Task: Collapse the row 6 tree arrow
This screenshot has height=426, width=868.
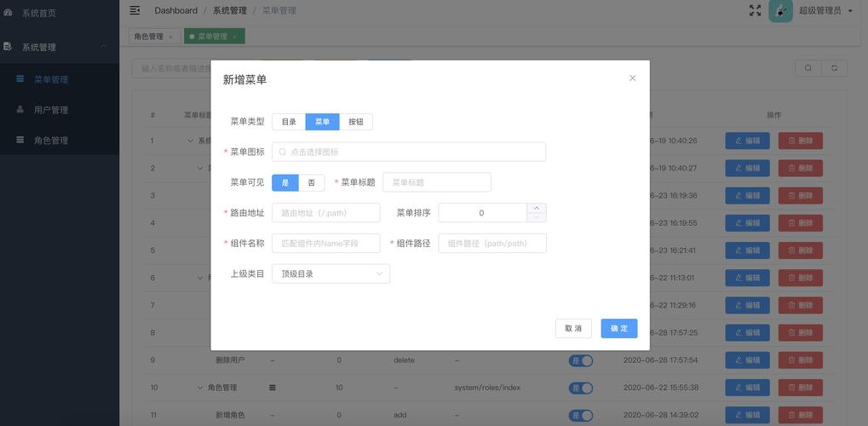Action: pyautogui.click(x=200, y=278)
